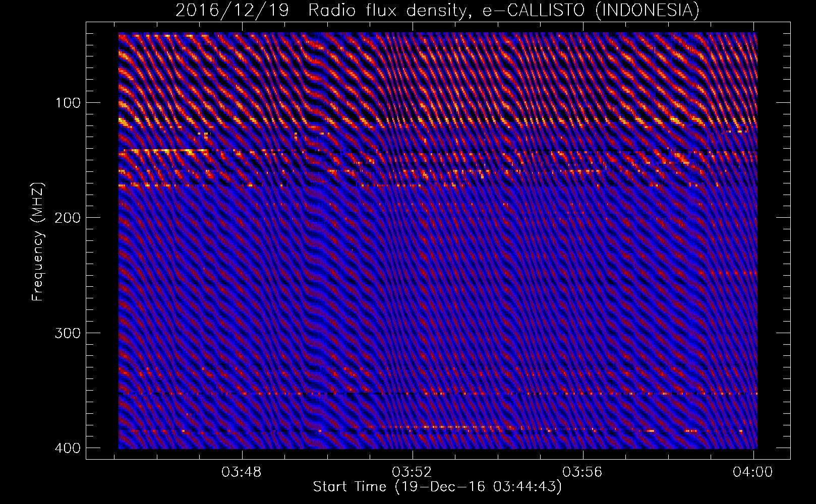The width and height of the screenshot is (816, 504).
Task: Click the 'Start Time (19-Dec-16 03:44:43)' label
Action: click(x=437, y=487)
